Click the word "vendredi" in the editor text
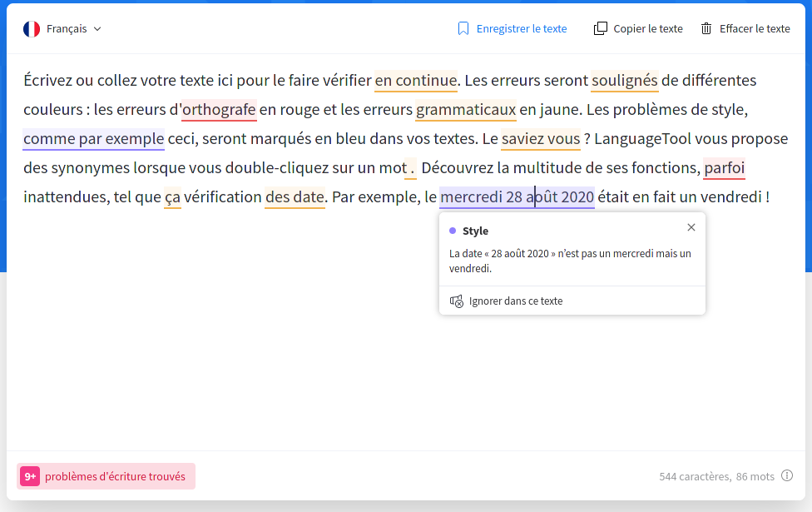The width and height of the screenshot is (812, 512). 732,196
